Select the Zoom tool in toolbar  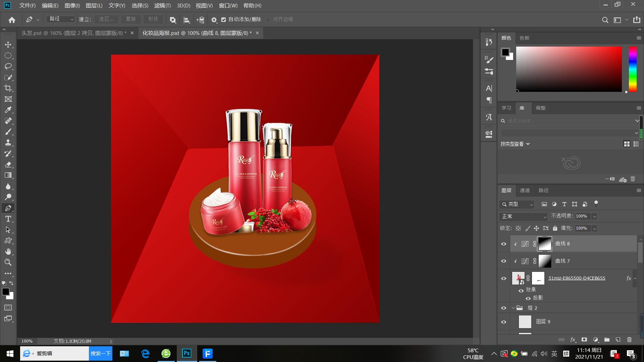pyautogui.click(x=8, y=262)
